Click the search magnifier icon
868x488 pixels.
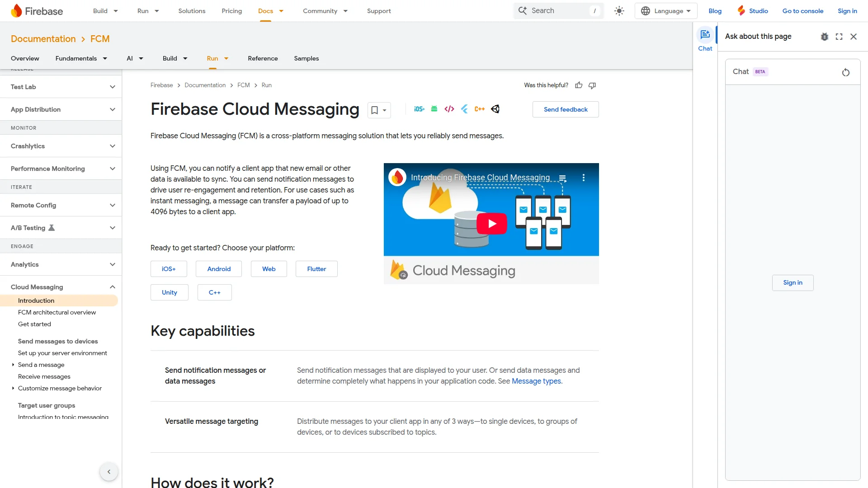(x=523, y=10)
